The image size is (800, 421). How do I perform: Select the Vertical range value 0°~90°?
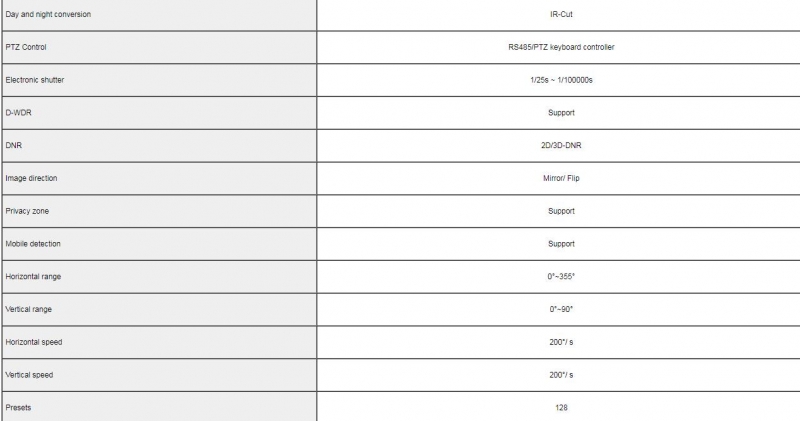[x=561, y=309]
